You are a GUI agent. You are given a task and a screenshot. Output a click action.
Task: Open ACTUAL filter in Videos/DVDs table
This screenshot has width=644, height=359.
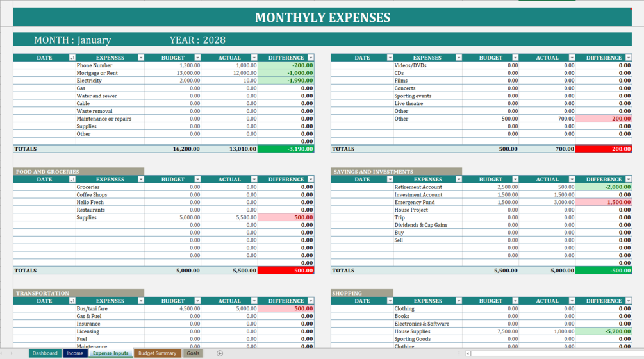[x=572, y=58]
